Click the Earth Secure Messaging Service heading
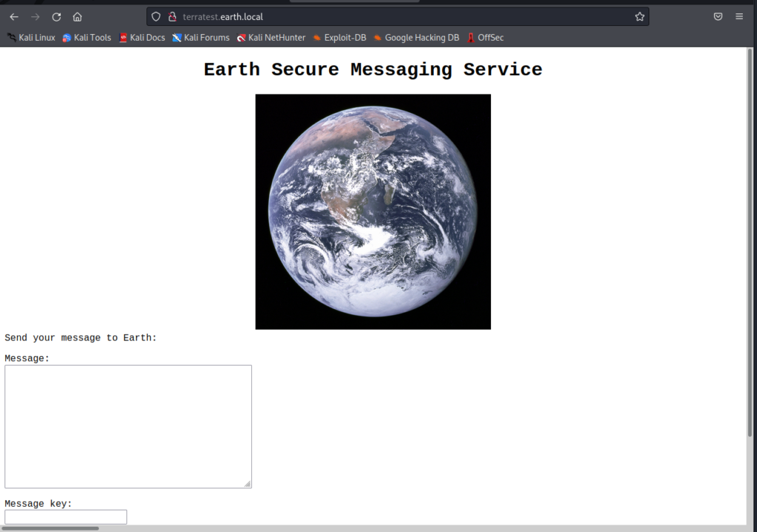The width and height of the screenshot is (757, 532). 373,69
